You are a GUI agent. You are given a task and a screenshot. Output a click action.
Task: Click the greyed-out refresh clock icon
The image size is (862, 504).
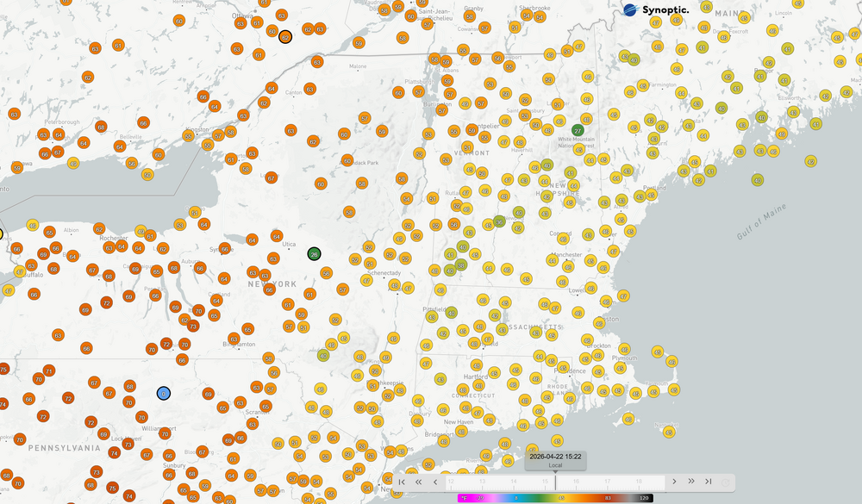point(727,482)
